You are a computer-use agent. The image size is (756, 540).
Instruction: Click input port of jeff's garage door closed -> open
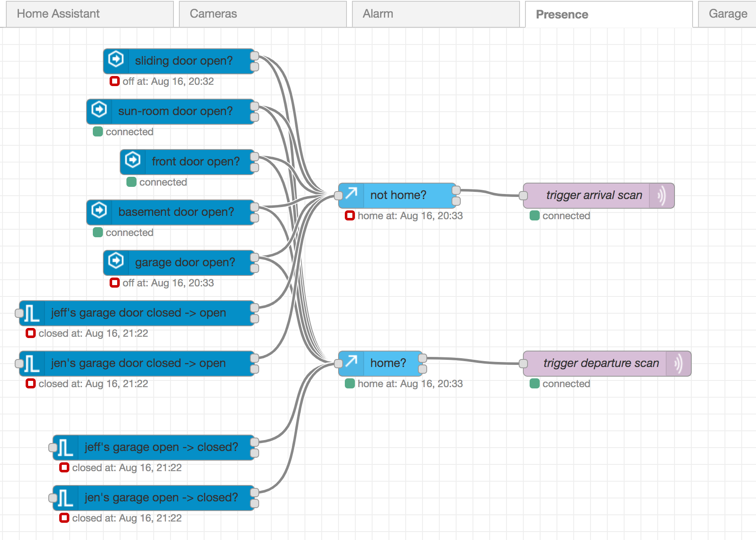[19, 313]
